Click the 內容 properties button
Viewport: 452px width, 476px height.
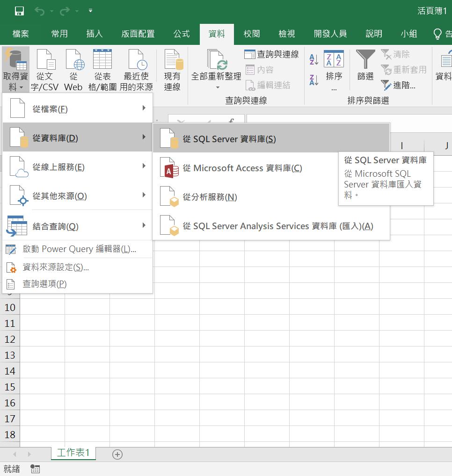[x=259, y=70]
